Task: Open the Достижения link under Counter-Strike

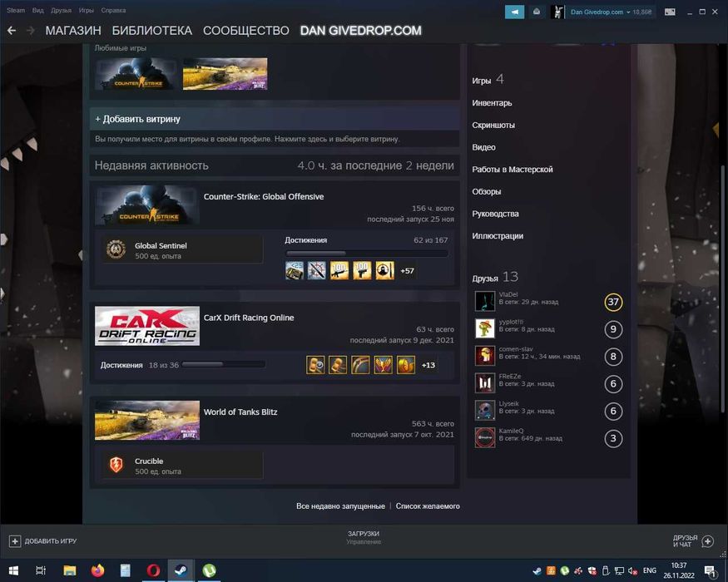Action: pos(306,240)
